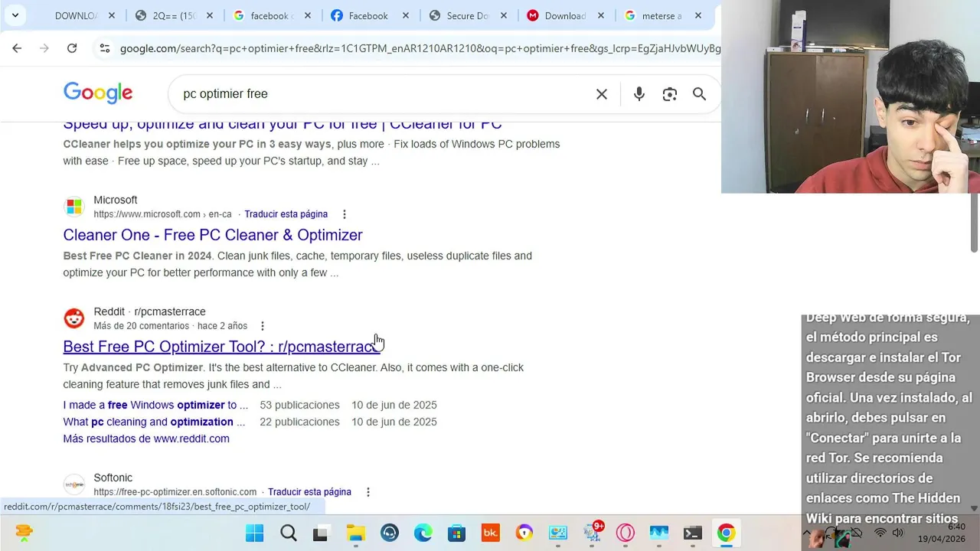The image size is (980, 551).
Task: Open the volume tray icon
Action: (897, 533)
